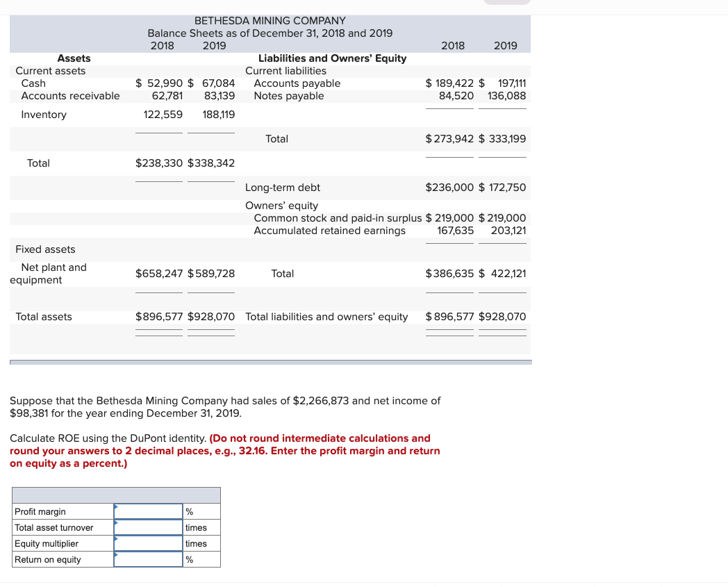Click 'Common stock and paid-in surplus' label
728x587 pixels.
(338, 218)
